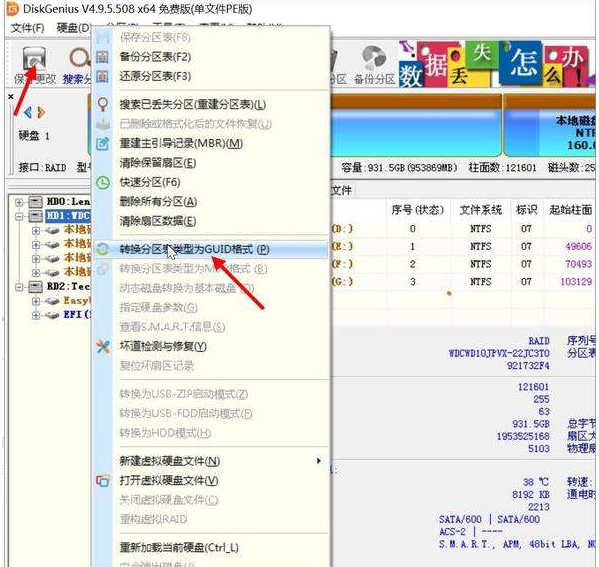Viewport: 599px width, 567px height.
Task: Click the rebuild MBR icon in menu
Action: 102,144
